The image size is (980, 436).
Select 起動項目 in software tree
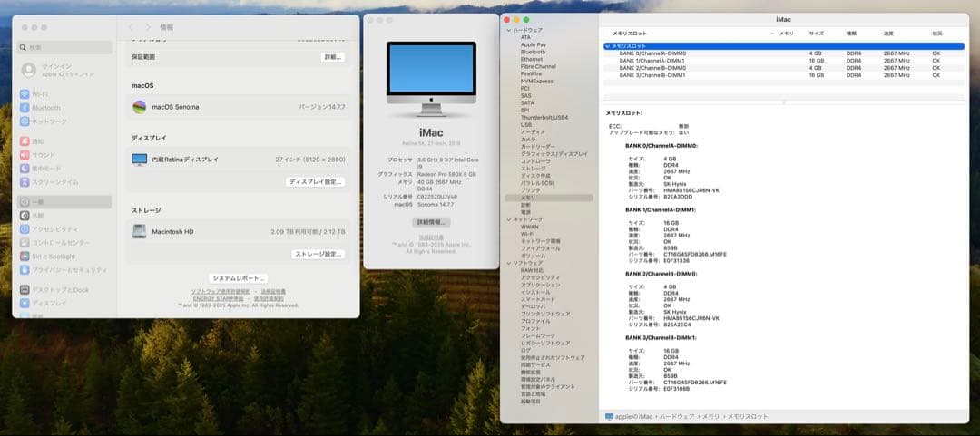531,401
